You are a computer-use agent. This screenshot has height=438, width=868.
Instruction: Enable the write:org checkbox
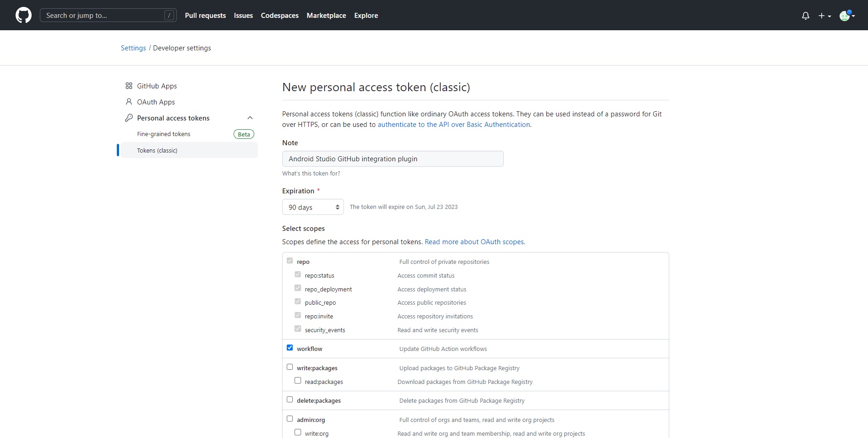(x=298, y=433)
